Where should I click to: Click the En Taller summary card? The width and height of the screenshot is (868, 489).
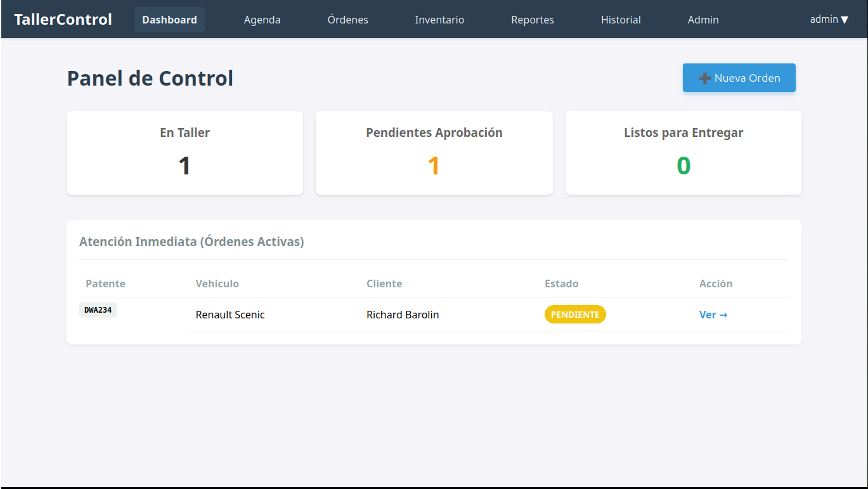coord(185,152)
